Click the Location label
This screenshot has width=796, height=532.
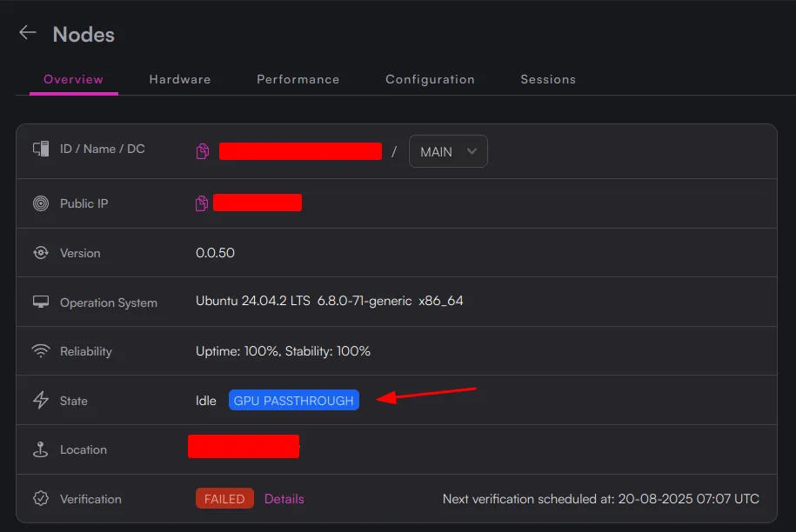point(84,449)
